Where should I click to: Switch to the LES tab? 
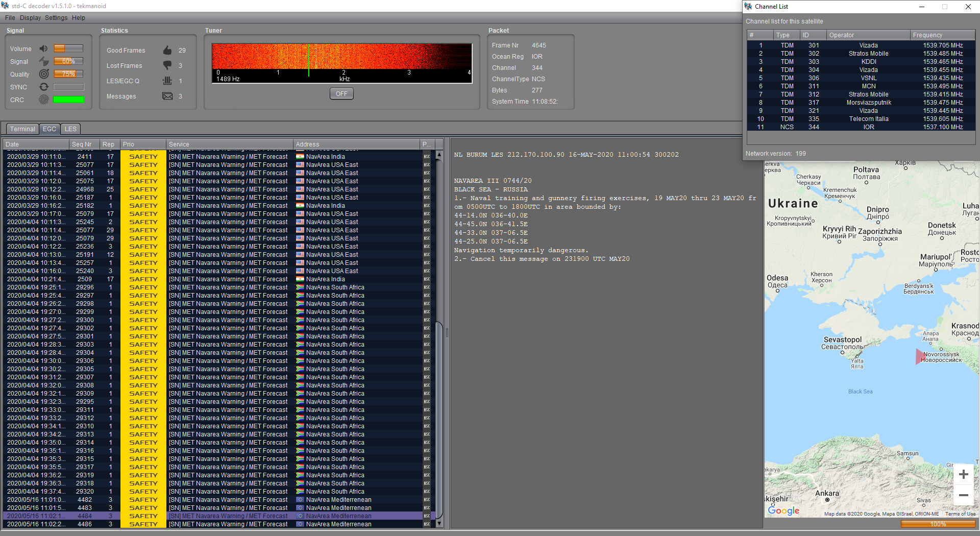point(70,129)
